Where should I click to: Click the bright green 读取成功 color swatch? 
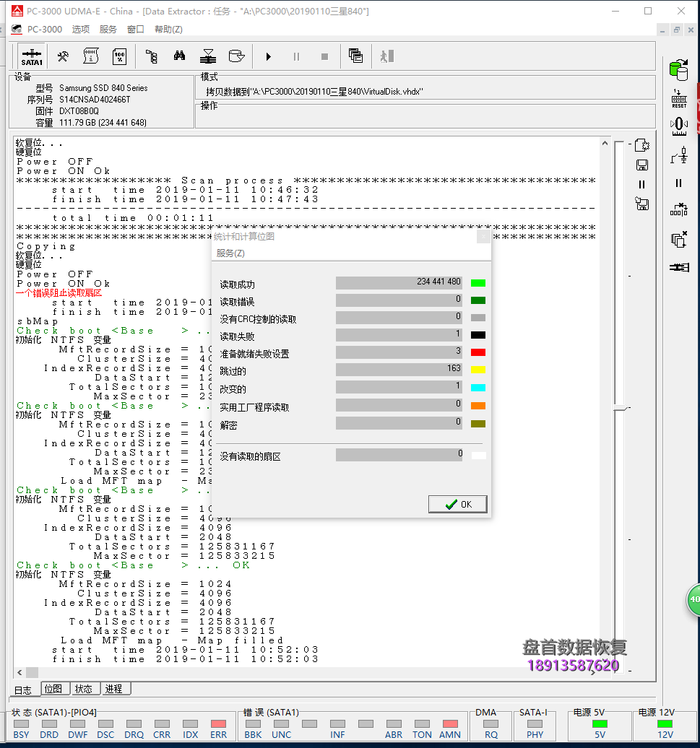(478, 283)
